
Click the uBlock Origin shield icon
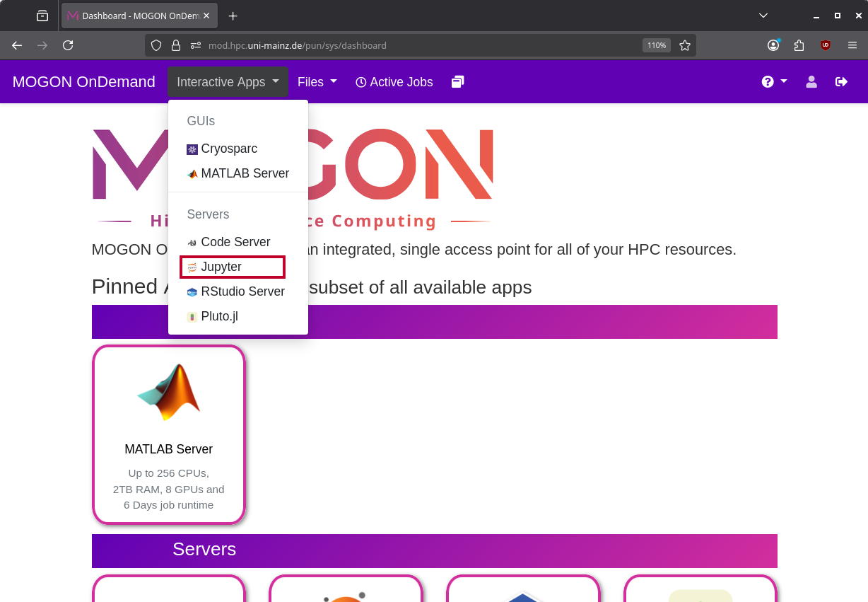(826, 45)
